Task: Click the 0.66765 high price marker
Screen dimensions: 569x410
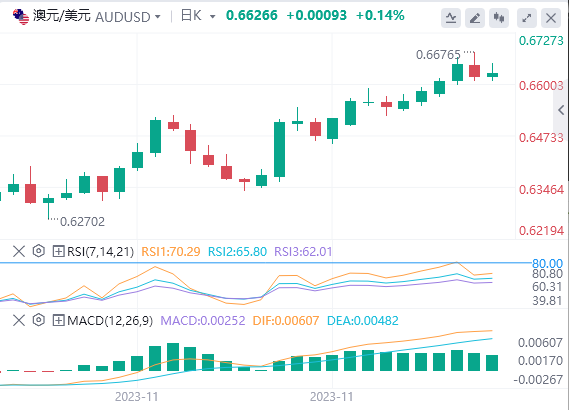Action: click(x=438, y=55)
